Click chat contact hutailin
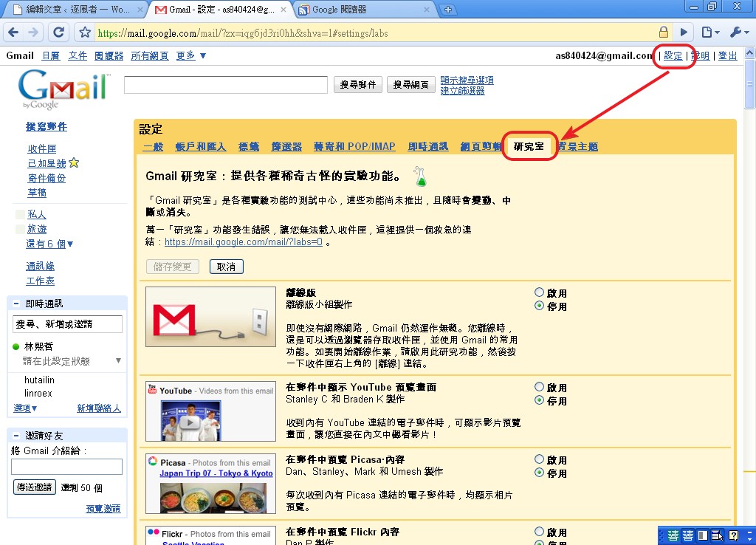Screen dimensions: 756x545 39,380
